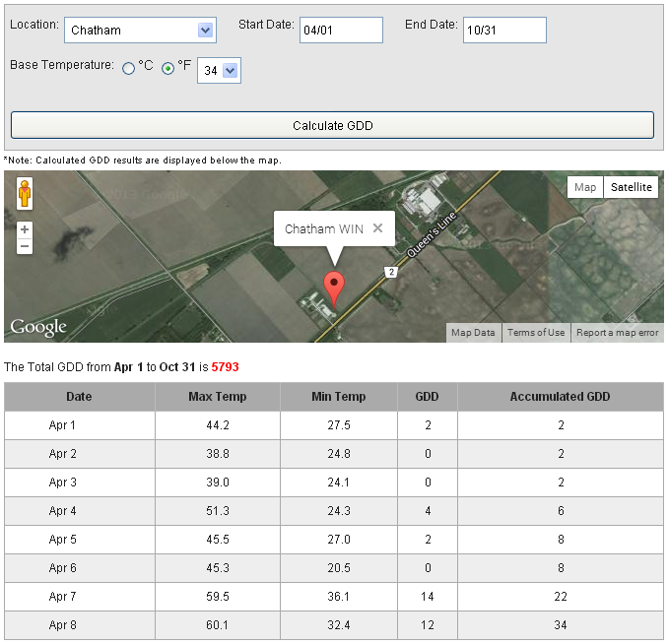Click the 24.1 min temp value
This screenshot has height=644, width=668.
point(339,483)
